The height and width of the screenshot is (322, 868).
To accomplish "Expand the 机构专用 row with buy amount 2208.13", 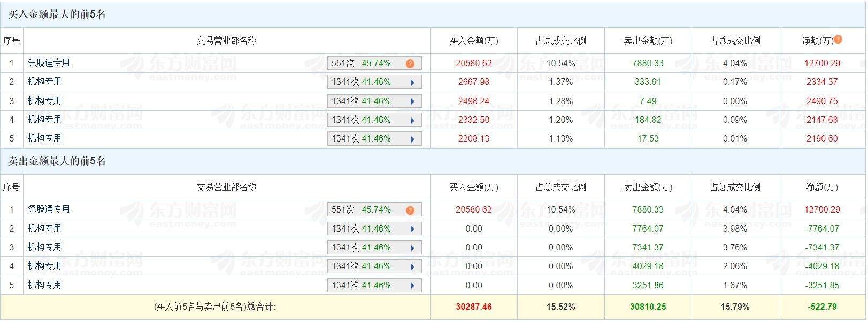I will 412,139.
